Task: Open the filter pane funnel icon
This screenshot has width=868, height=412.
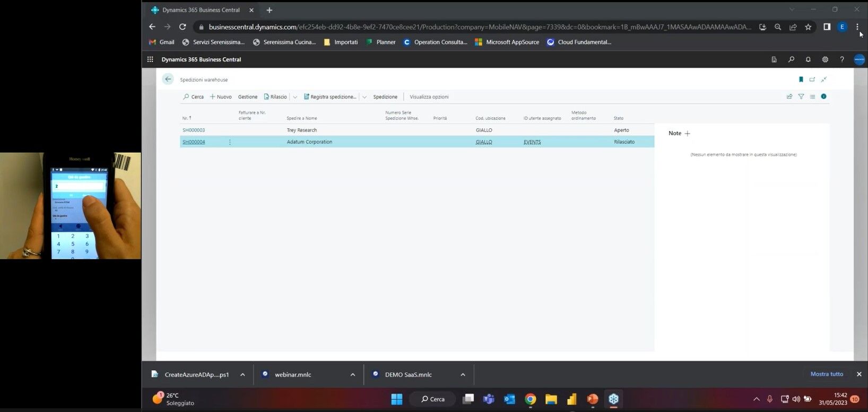Action: pos(801,97)
